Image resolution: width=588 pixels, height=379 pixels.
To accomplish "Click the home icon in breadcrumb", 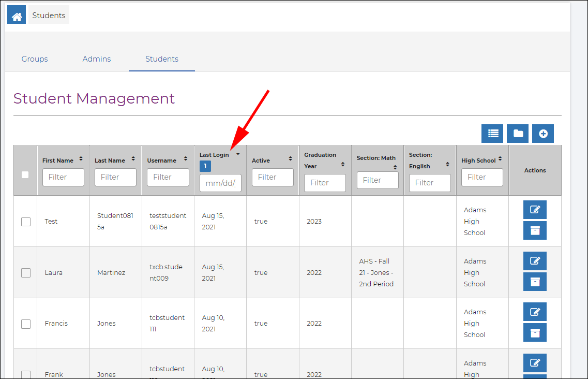I will click(17, 16).
